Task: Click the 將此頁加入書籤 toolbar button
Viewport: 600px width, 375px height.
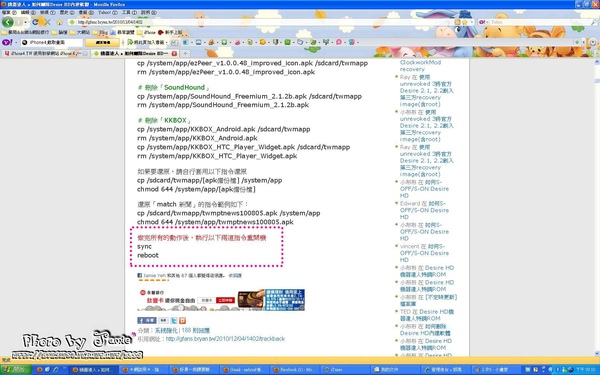Action: coord(145,42)
